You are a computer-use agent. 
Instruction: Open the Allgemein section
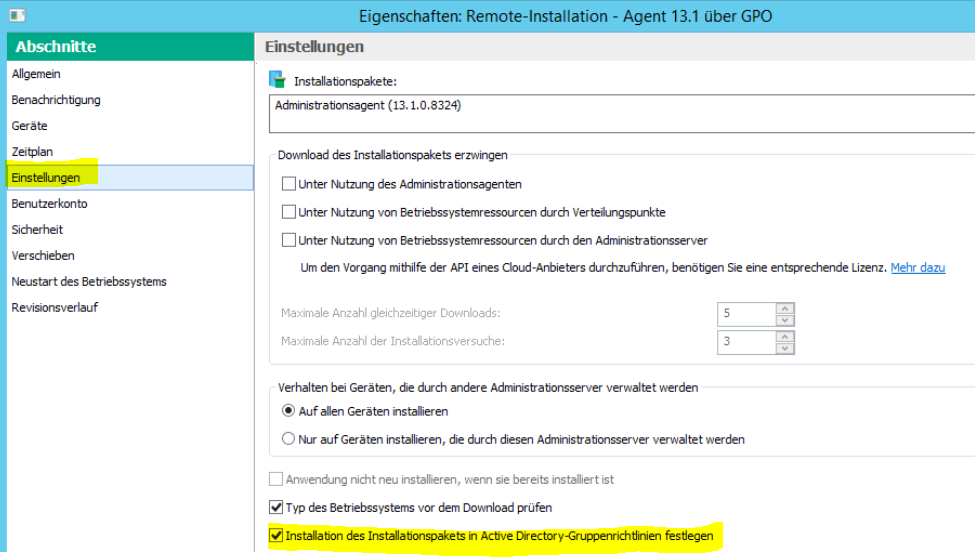(x=36, y=73)
